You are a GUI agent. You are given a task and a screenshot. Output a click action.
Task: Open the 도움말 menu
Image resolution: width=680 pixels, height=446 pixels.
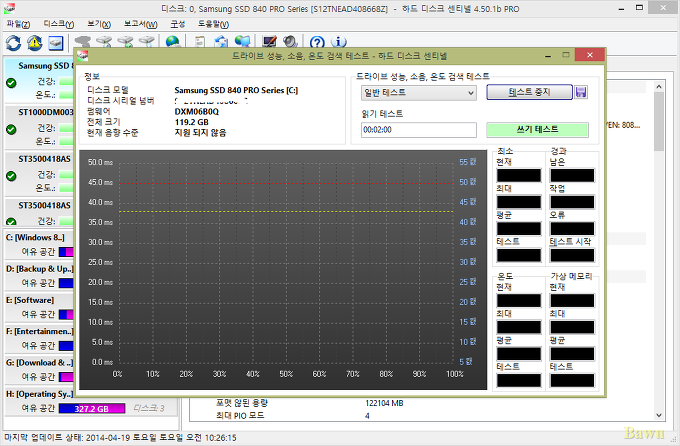[x=213, y=24]
